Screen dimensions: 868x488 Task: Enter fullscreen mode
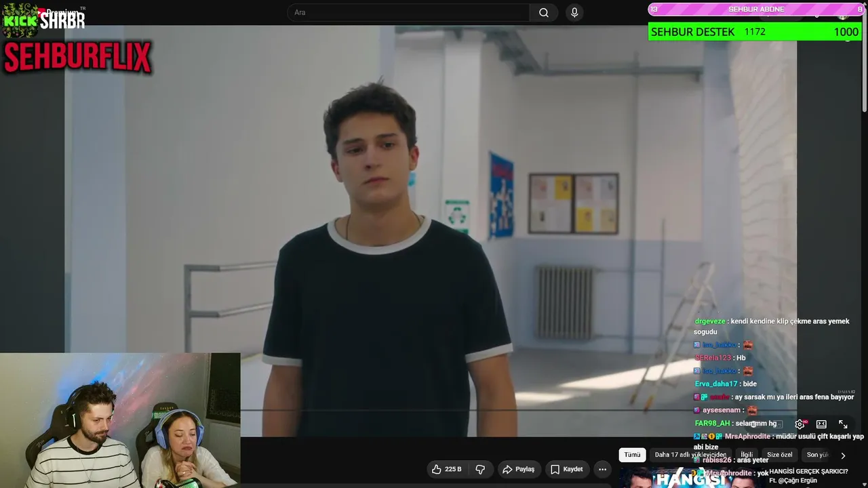point(843,424)
